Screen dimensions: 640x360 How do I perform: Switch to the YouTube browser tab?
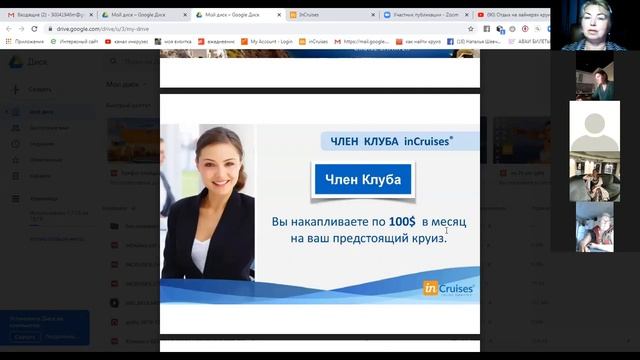click(x=514, y=15)
